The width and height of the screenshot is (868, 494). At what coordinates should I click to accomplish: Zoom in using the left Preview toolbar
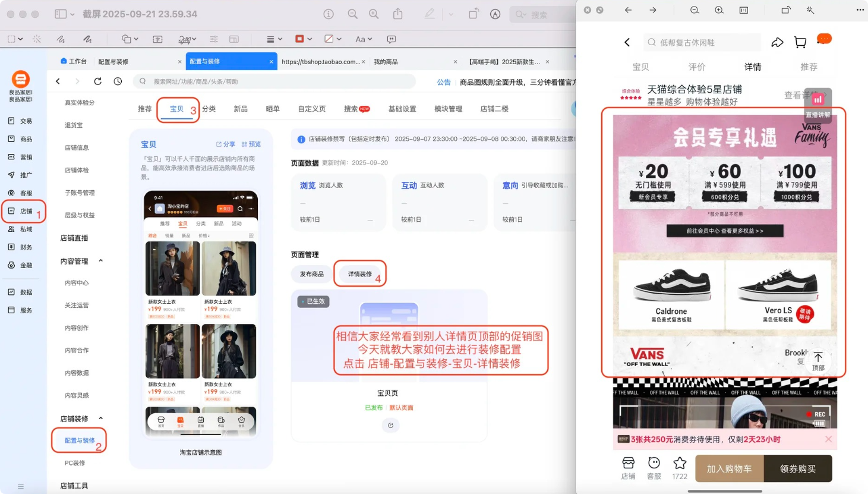point(374,14)
